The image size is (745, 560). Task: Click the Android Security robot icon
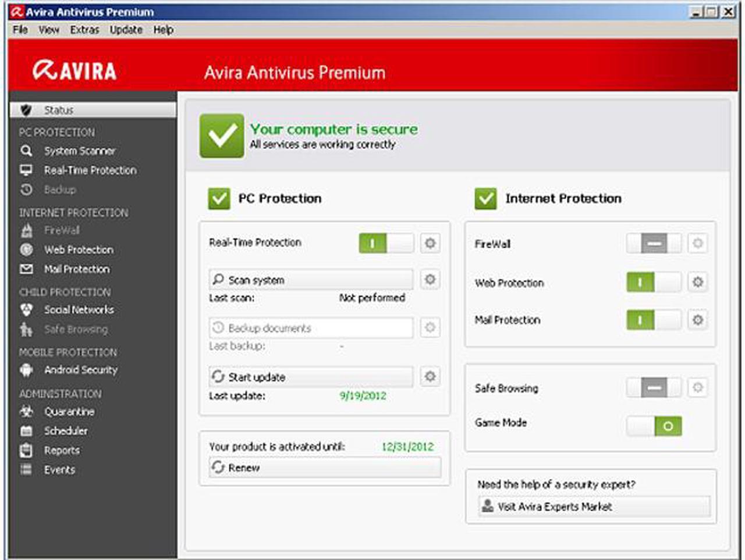[x=26, y=369]
